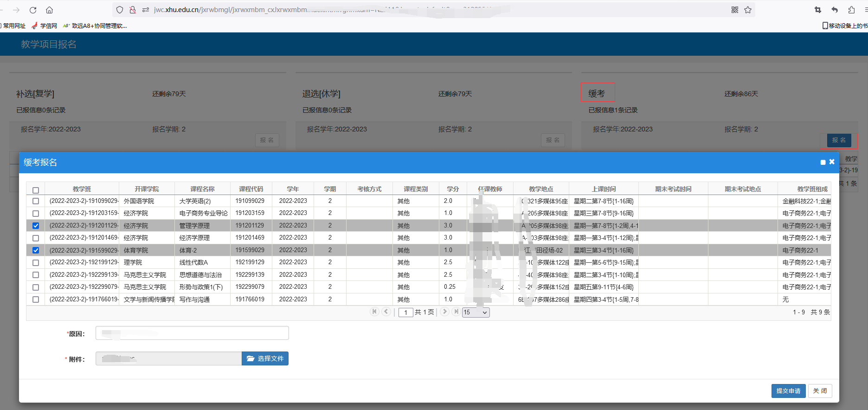
Task: Jump to last page of table
Action: tap(456, 312)
